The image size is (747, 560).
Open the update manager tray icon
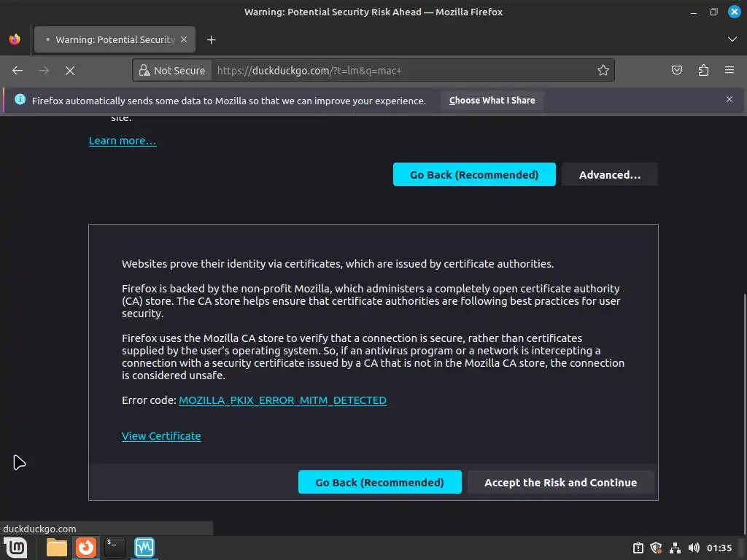click(x=638, y=548)
